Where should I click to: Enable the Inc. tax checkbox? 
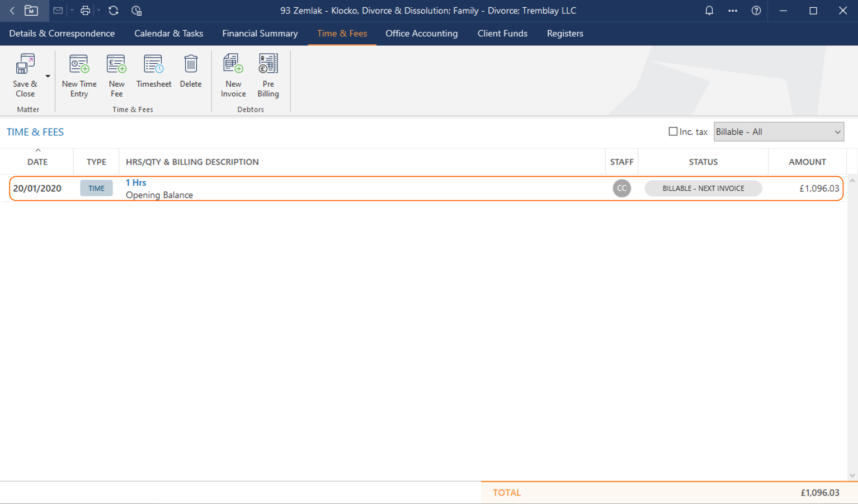coord(673,132)
